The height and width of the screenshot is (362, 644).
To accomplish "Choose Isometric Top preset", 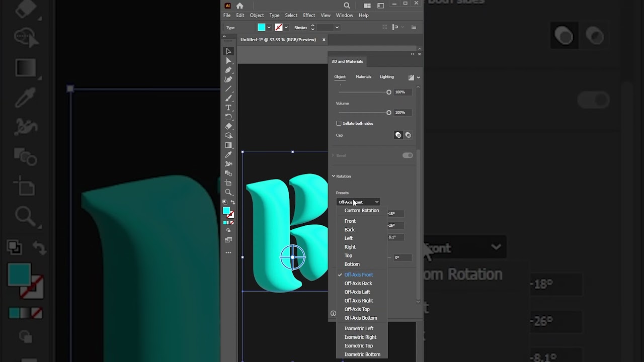I will point(359,346).
